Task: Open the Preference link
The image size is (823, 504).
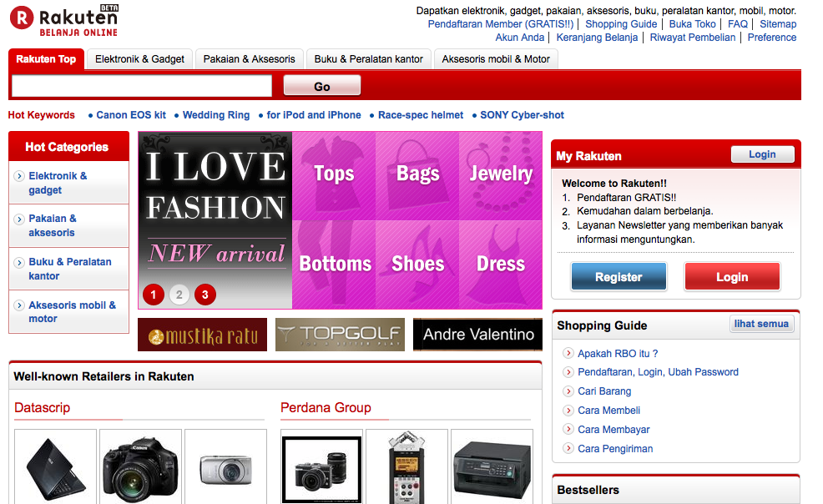Action: [x=772, y=38]
